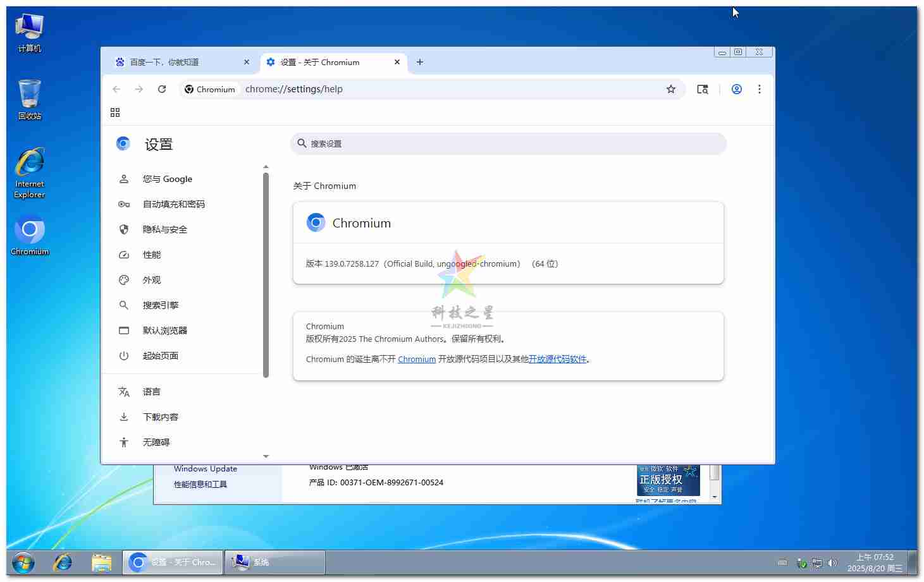Reload the current page

click(162, 89)
